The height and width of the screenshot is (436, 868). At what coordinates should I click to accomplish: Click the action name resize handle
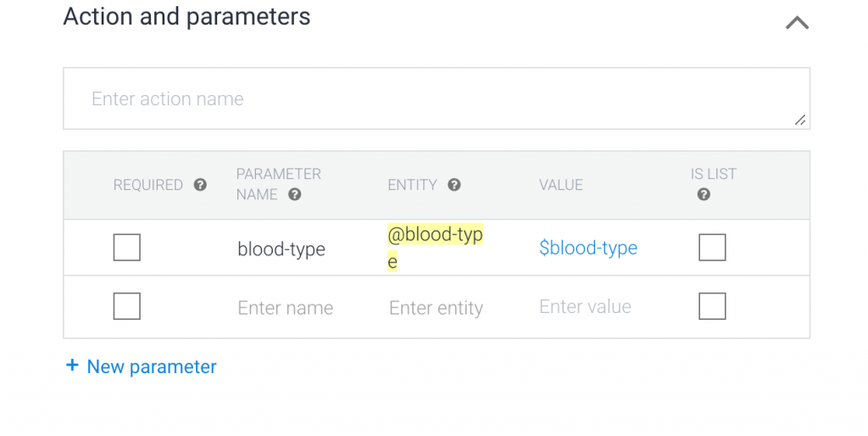pyautogui.click(x=799, y=120)
